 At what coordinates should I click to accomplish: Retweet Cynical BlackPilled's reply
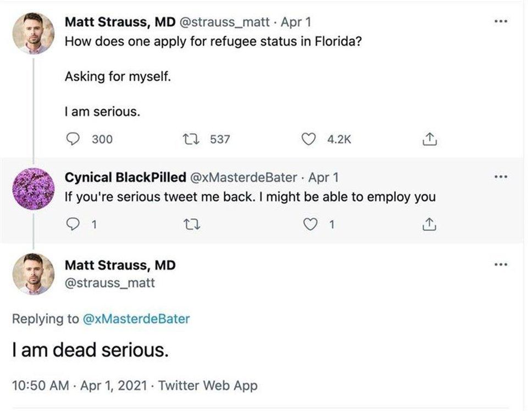coord(196,224)
